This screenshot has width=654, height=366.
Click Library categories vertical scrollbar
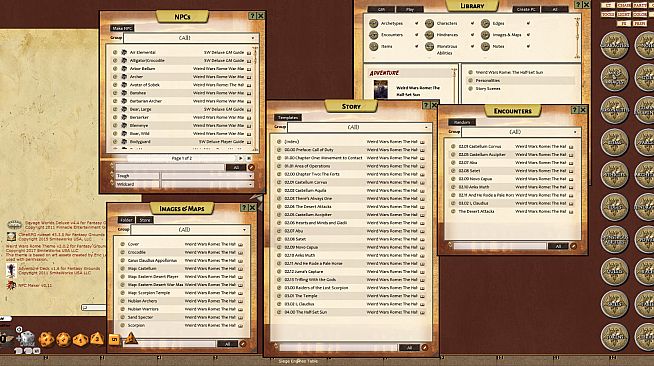(x=578, y=38)
